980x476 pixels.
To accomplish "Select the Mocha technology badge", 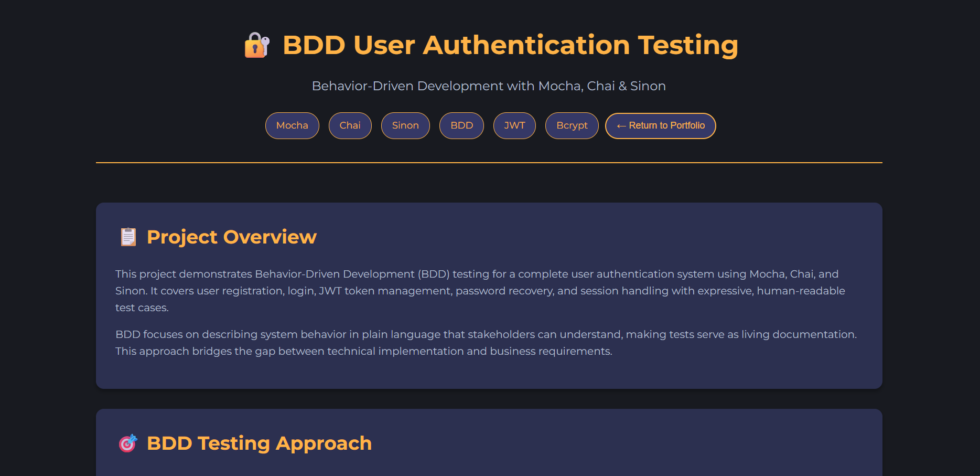I will pyautogui.click(x=292, y=125).
